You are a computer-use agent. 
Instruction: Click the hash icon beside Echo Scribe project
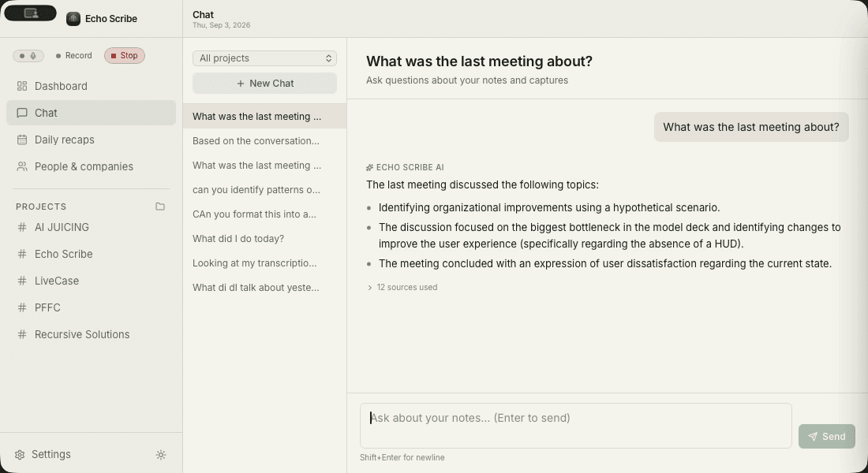pos(22,254)
